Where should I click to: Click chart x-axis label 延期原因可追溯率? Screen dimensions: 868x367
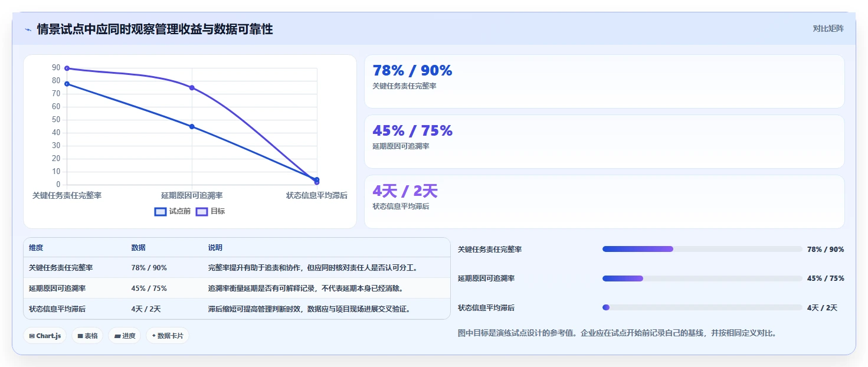(192, 195)
